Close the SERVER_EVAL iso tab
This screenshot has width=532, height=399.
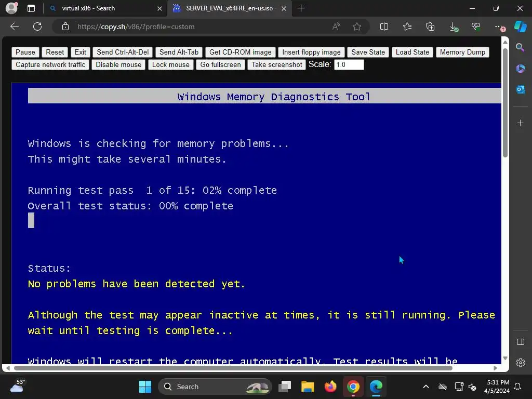click(284, 8)
